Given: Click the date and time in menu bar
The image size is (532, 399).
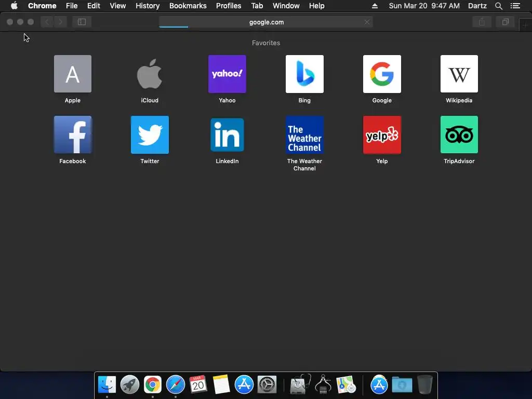Looking at the screenshot, I should [424, 6].
